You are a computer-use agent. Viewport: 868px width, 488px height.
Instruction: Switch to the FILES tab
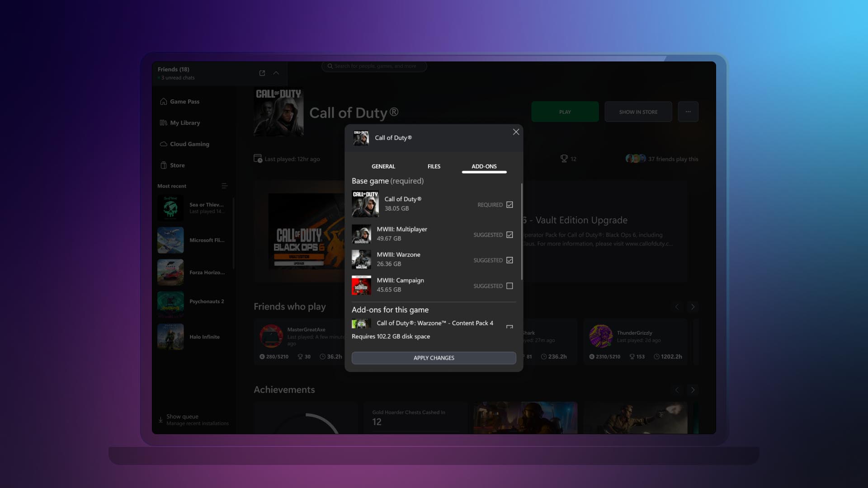pyautogui.click(x=434, y=166)
